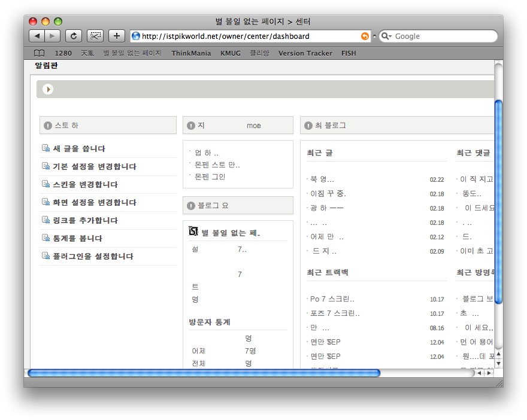Open the bookmarks library book icon

(40, 53)
